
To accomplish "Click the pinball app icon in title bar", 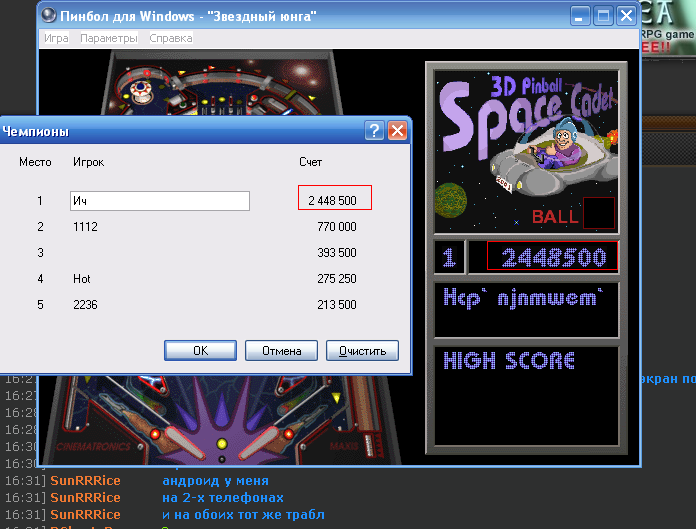I will click(50, 16).
